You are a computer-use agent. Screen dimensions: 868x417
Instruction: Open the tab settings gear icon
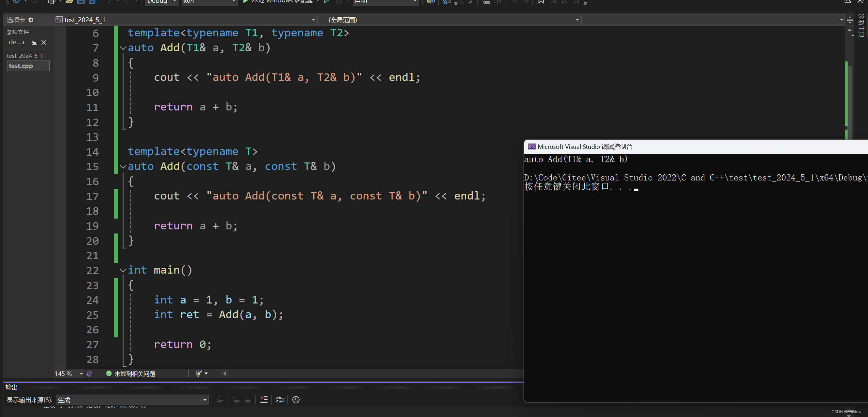tap(31, 20)
